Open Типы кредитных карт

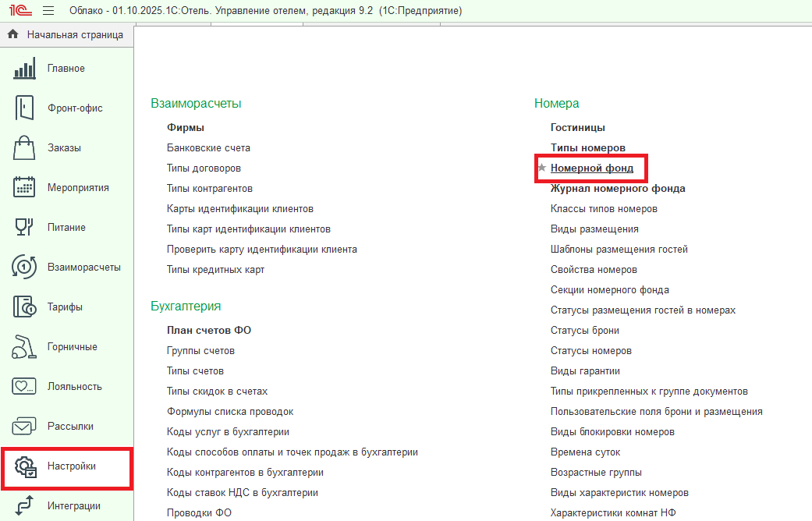coord(215,269)
